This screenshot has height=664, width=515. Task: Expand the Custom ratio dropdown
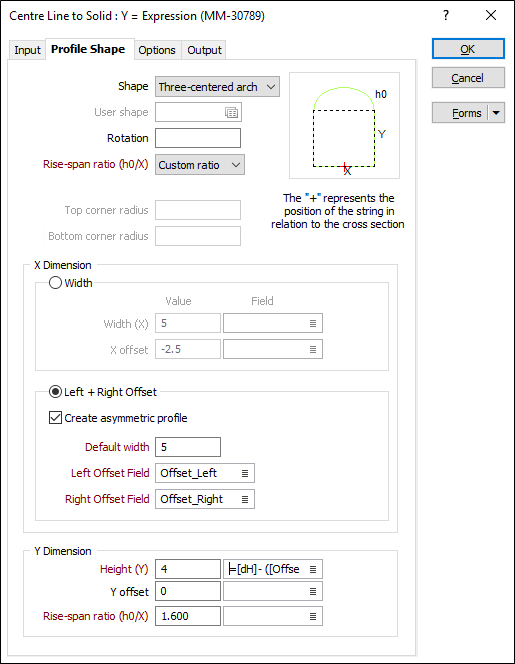point(199,165)
